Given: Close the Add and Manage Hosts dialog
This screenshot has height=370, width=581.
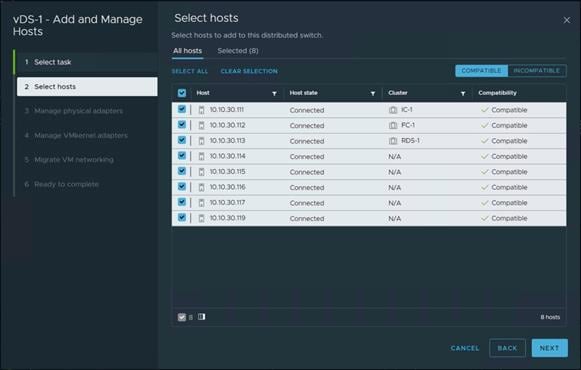Looking at the screenshot, I should pyautogui.click(x=567, y=20).
